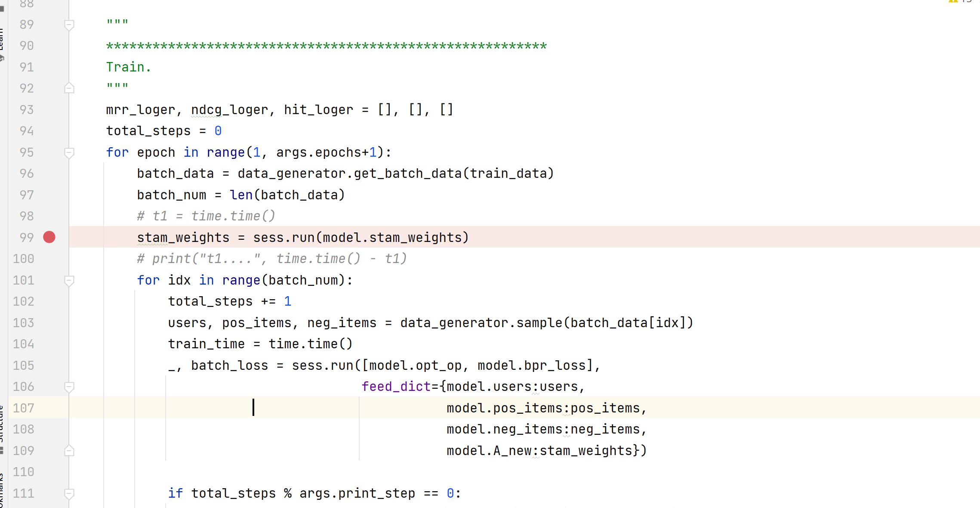Click the feed_dict parameter in the code

click(395, 386)
